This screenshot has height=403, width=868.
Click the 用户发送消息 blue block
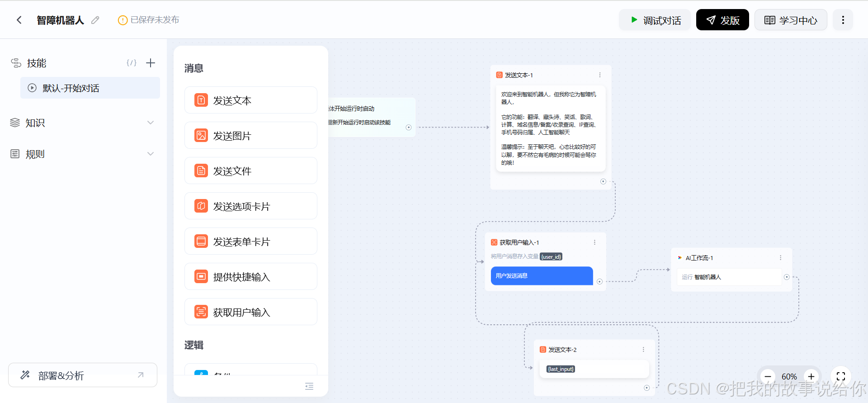click(542, 276)
